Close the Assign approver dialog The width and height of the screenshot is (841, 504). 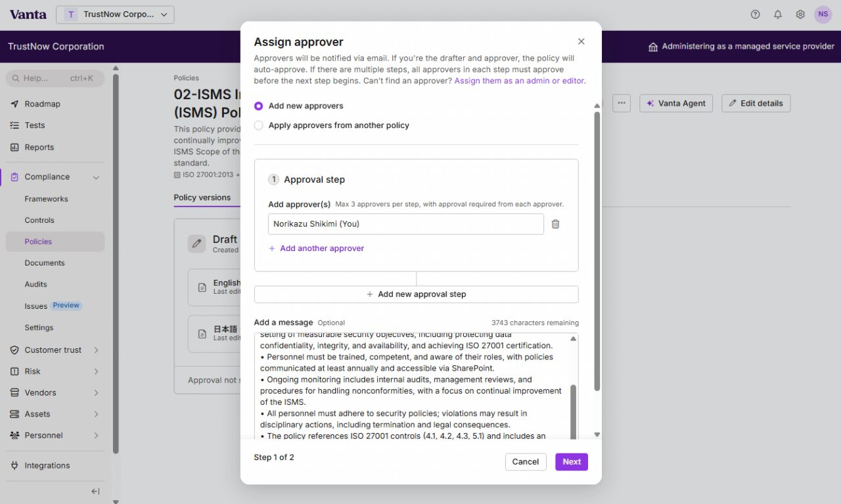[581, 41]
